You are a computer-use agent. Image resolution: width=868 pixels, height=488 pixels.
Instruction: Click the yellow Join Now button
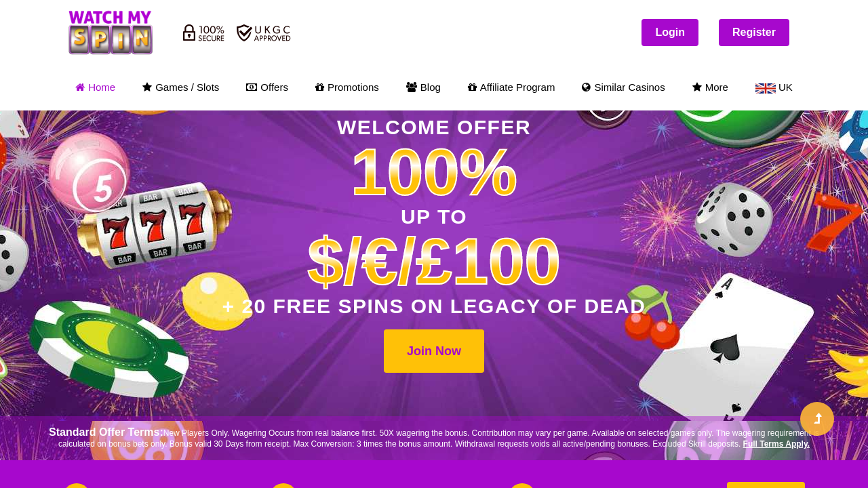(x=434, y=351)
